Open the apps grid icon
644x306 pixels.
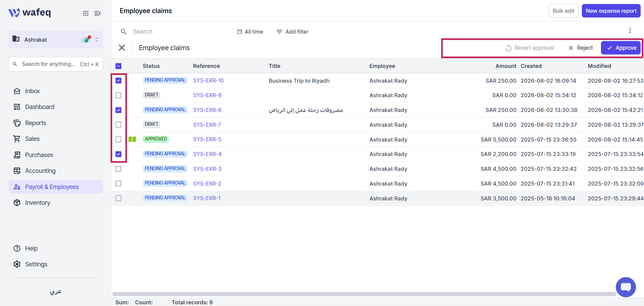86,13
